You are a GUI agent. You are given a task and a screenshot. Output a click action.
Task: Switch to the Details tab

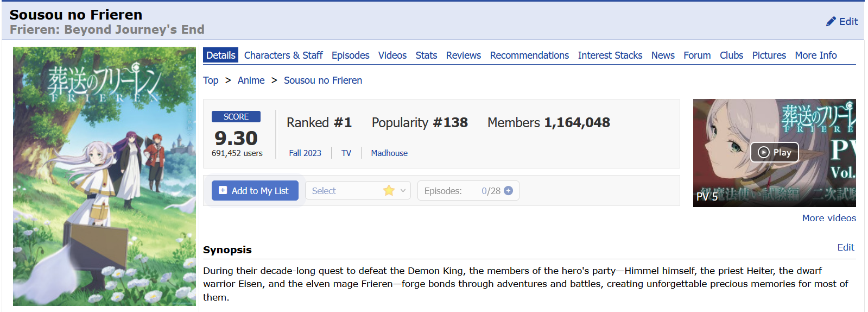[x=220, y=55]
